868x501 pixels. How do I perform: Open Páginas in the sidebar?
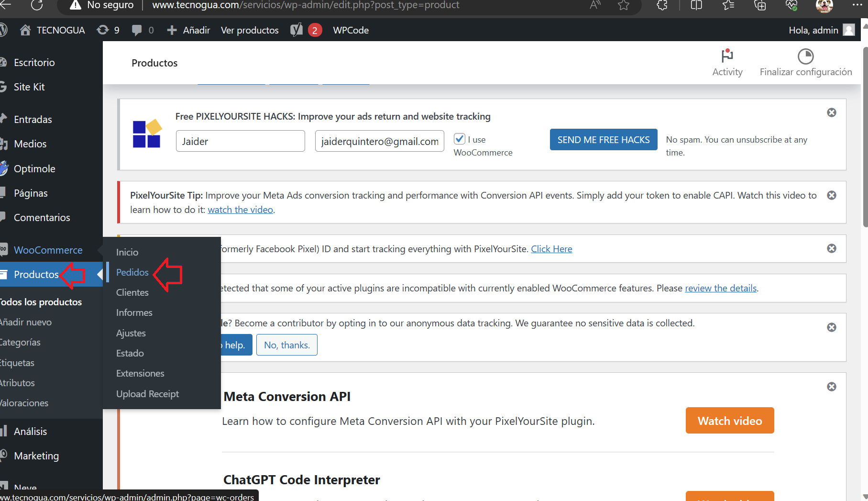click(x=31, y=193)
